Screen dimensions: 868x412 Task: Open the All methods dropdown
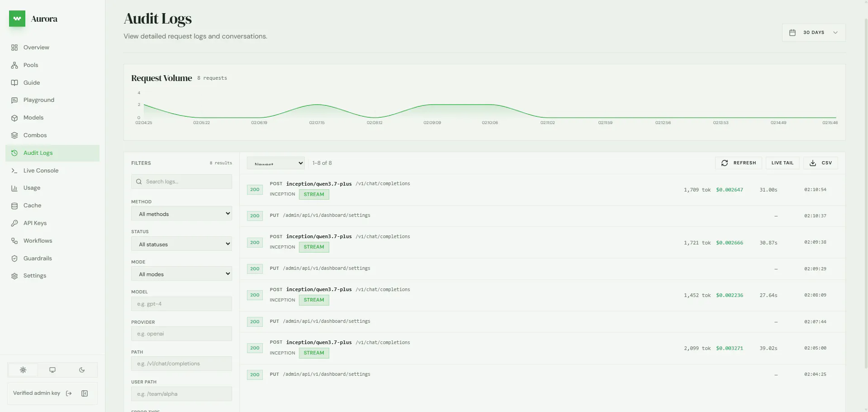[181, 214]
